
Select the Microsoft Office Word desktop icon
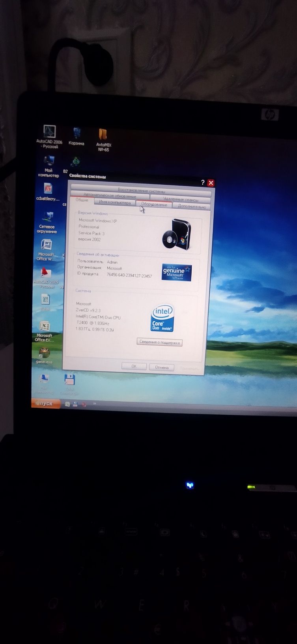(46, 250)
